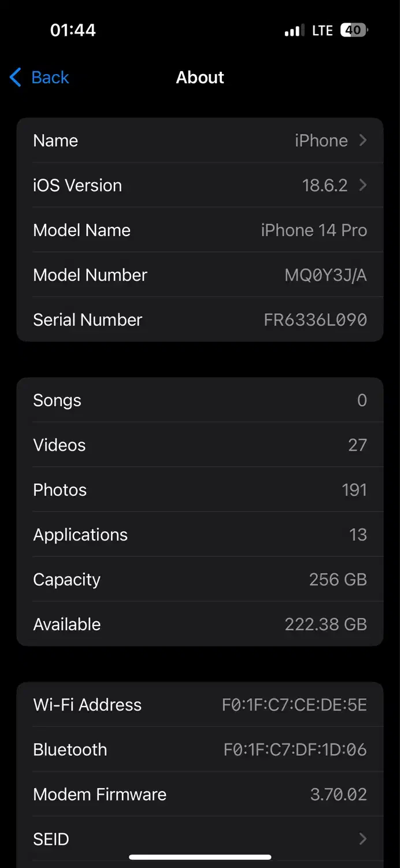Tap the Serial Number value

point(315,320)
